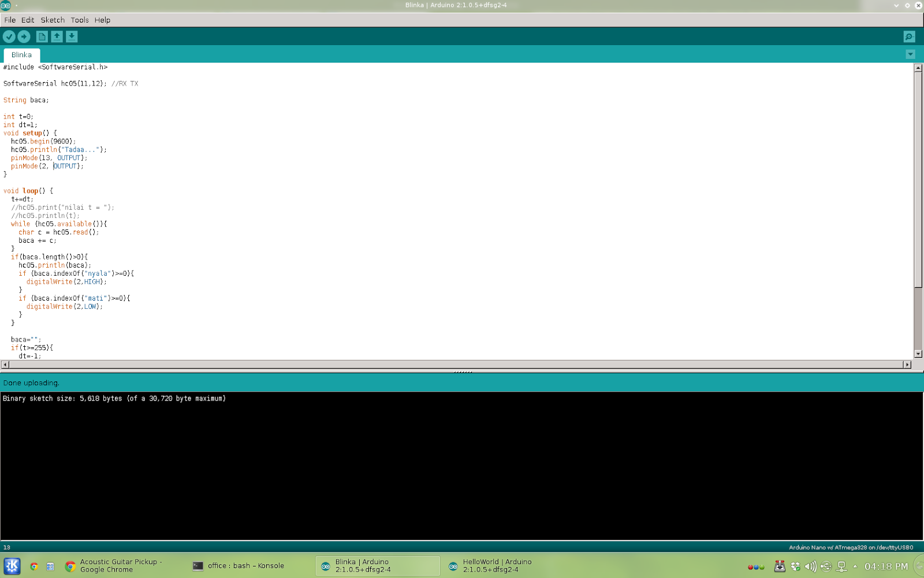Click the line number 13 in status bar
924x578 pixels.
[6, 547]
